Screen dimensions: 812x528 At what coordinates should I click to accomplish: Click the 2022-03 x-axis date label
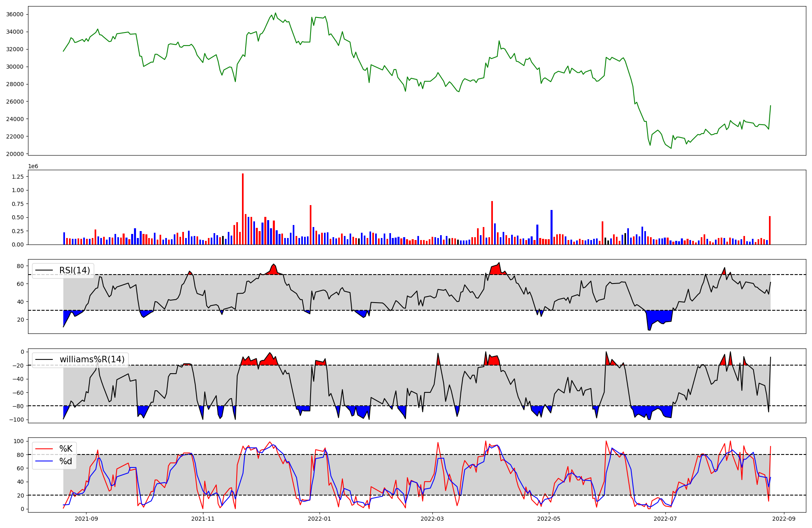[432, 519]
